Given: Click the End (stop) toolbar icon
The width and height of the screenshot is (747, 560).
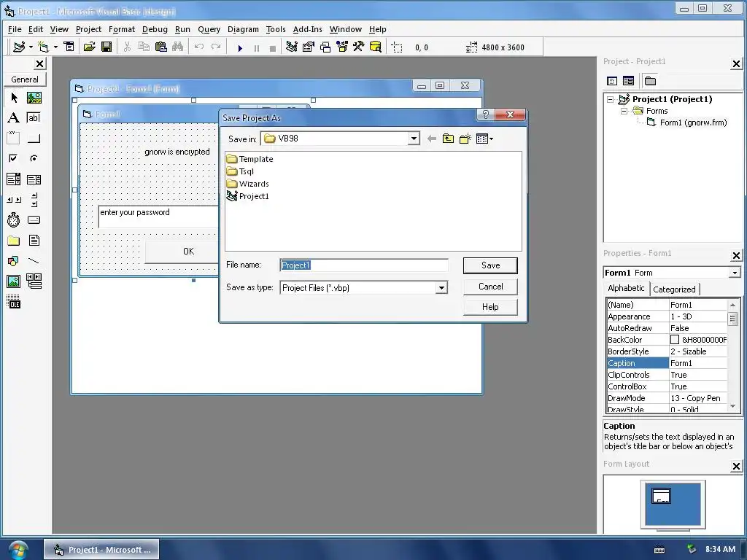Looking at the screenshot, I should (x=273, y=47).
